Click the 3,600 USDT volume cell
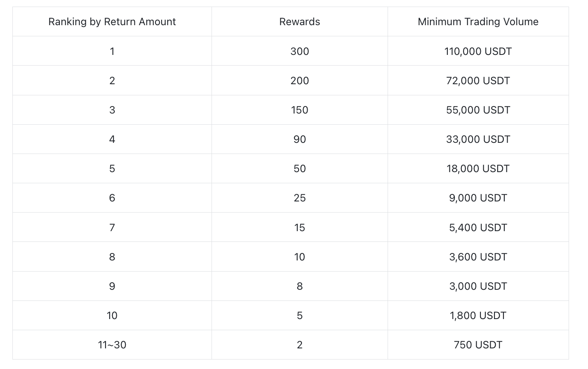The height and width of the screenshot is (369, 588). [x=478, y=257]
